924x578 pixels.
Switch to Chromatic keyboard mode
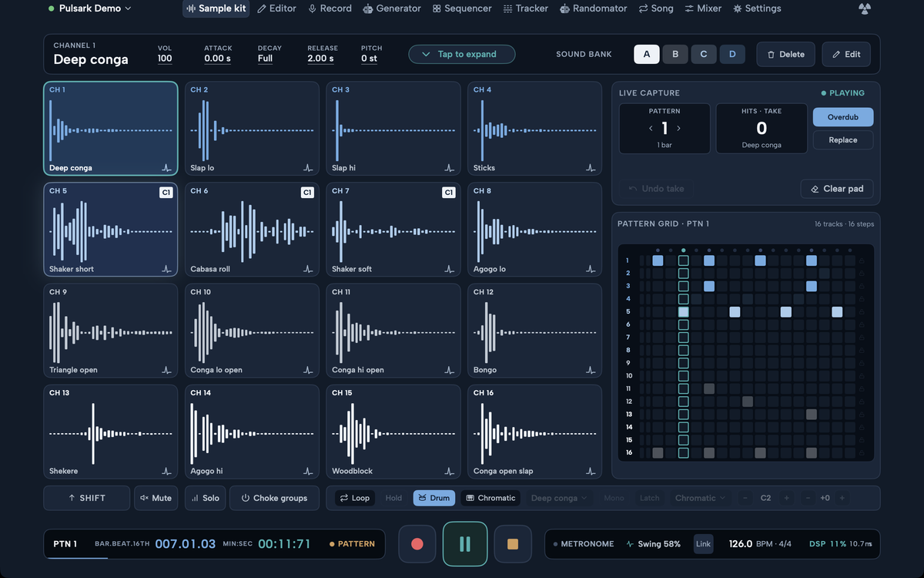click(490, 498)
